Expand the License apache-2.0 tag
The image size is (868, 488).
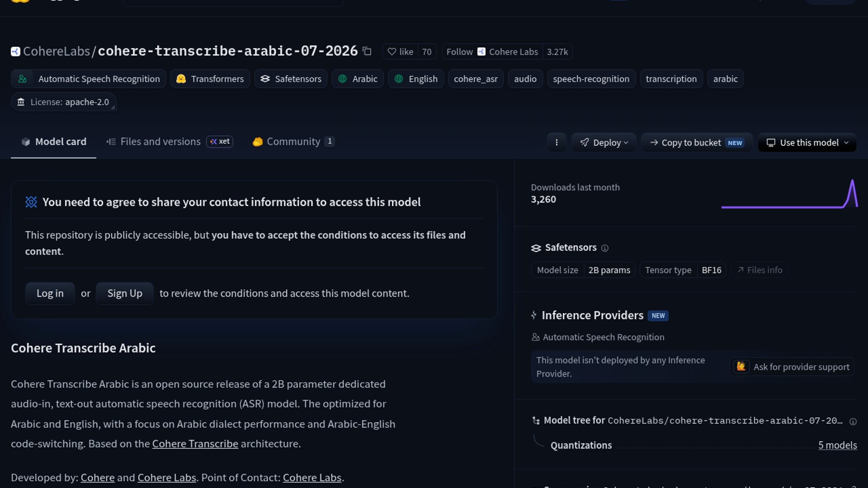(x=63, y=102)
